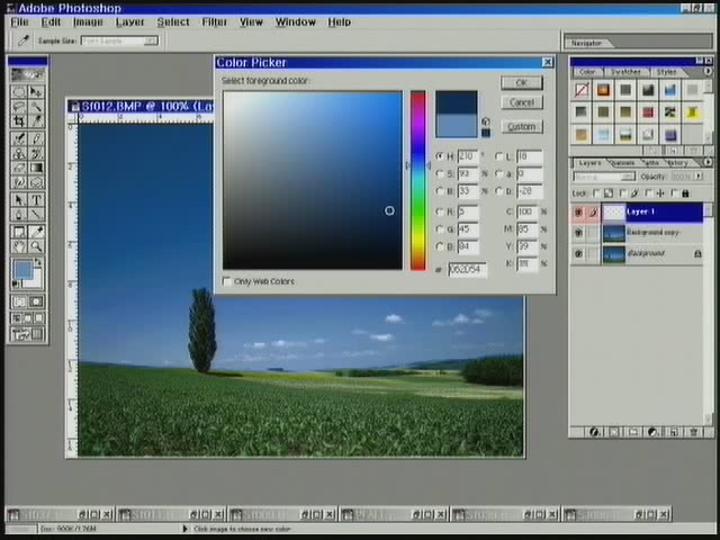Screen dimensions: 720x540
Task: Select the L lightness radio button
Action: point(499,157)
